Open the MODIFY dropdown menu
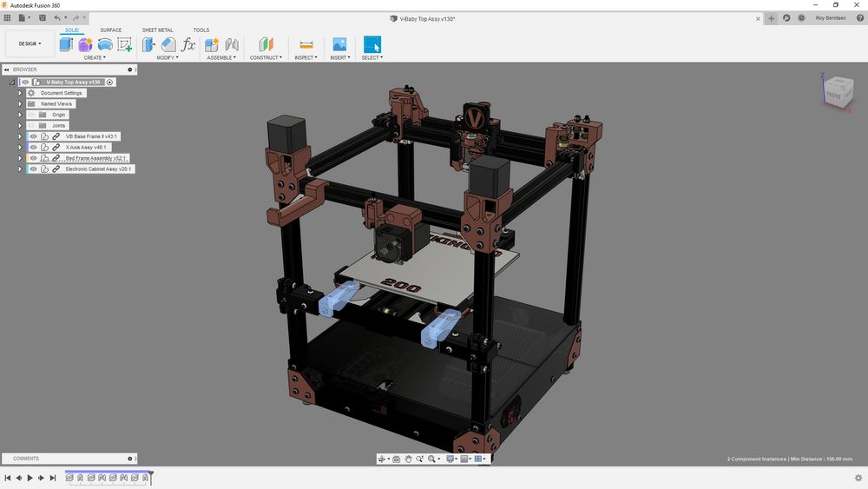The height and width of the screenshot is (489, 868). [x=168, y=57]
